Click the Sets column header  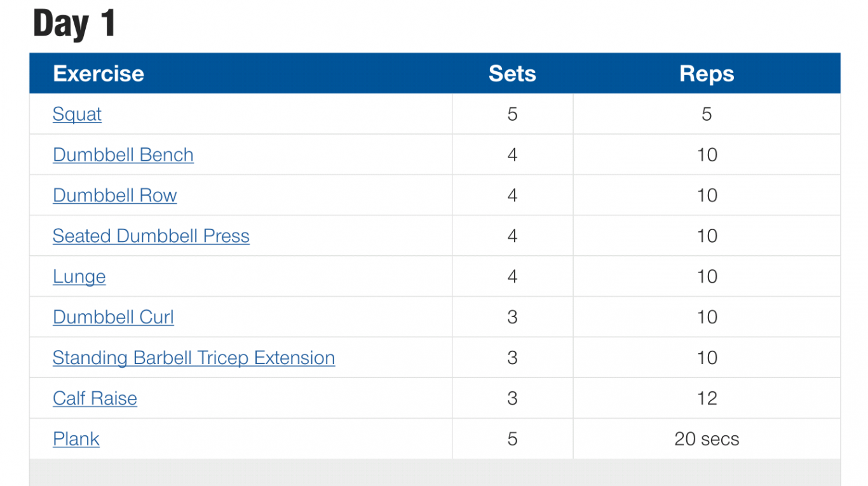pyautogui.click(x=512, y=74)
